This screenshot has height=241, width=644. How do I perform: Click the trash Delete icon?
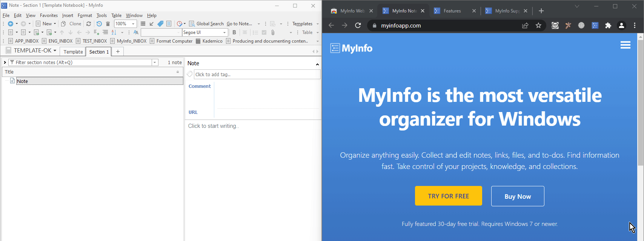click(x=108, y=24)
